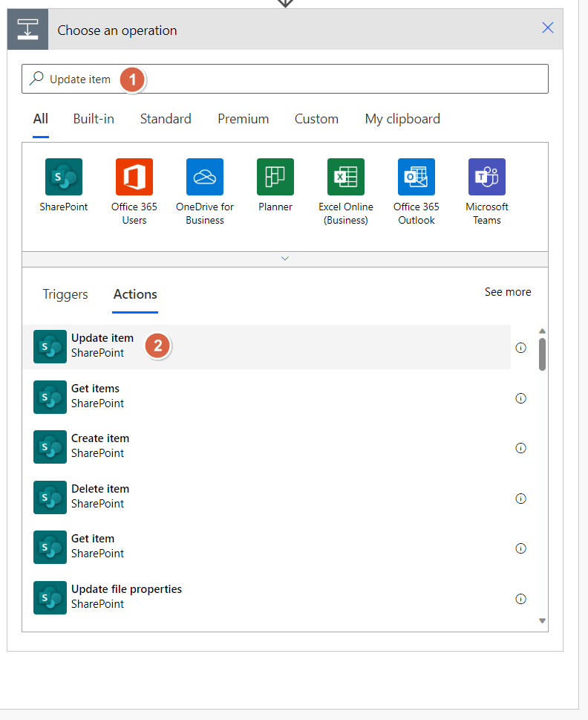This screenshot has width=588, height=720.
Task: Choose the OneDrive for Business connector
Action: pos(205,177)
